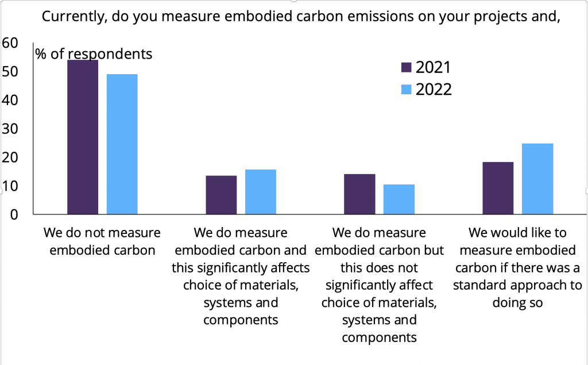This screenshot has width=588, height=365.
Task: Select 2021 bar for 'would like to measure'
Action: pyautogui.click(x=498, y=188)
